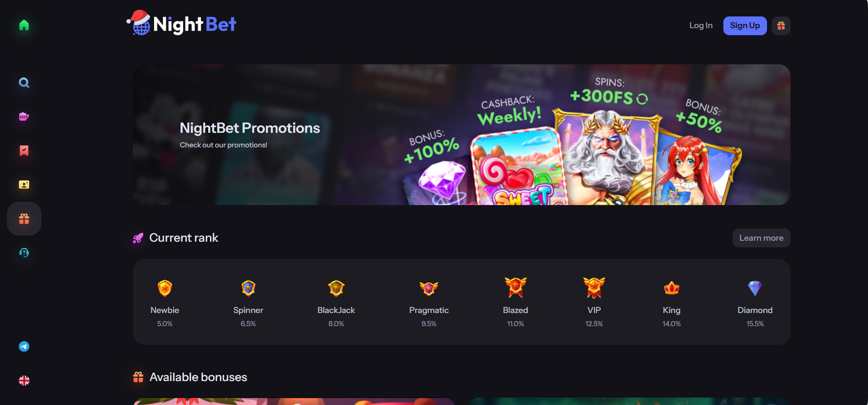Viewport: 868px width, 405px height.
Task: Open the support headset icon in sidebar
Action: click(24, 252)
